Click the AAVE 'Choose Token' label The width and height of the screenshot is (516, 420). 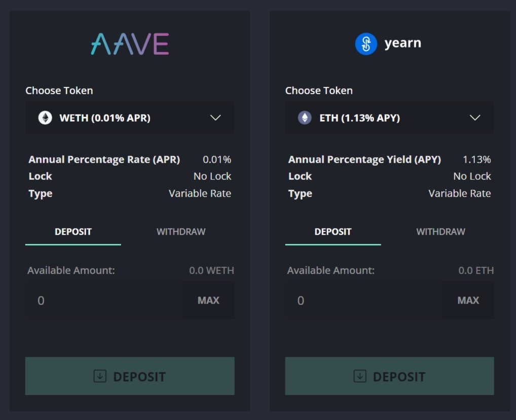(x=59, y=91)
